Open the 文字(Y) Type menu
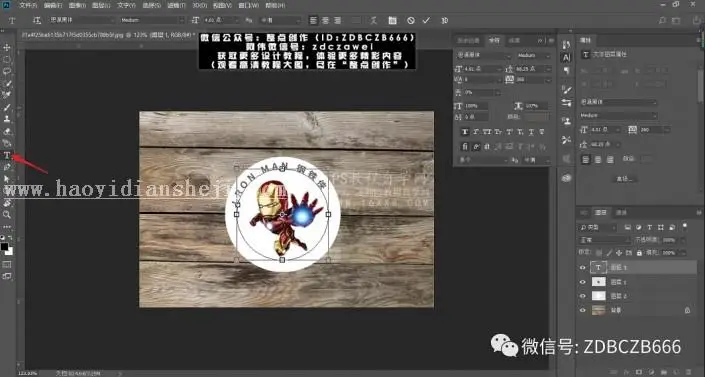This screenshot has height=377, width=705. [x=126, y=5]
